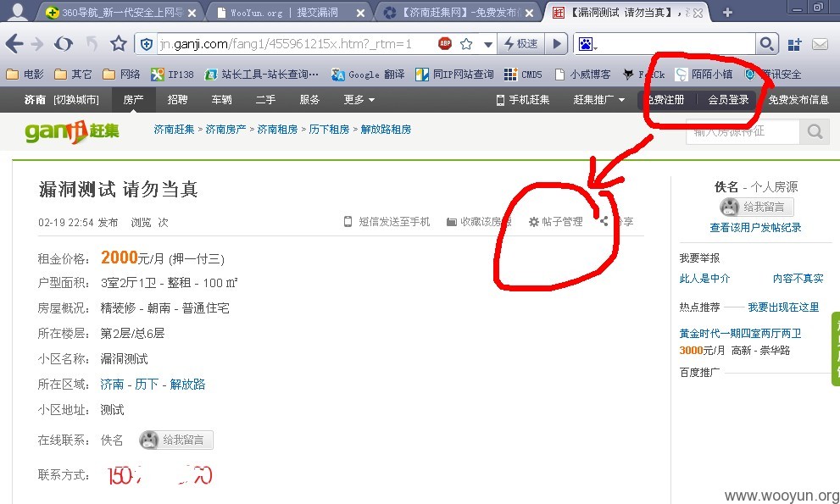This screenshot has width=840, height=504.
Task: Open the extensions grid plus icon
Action: 794,44
